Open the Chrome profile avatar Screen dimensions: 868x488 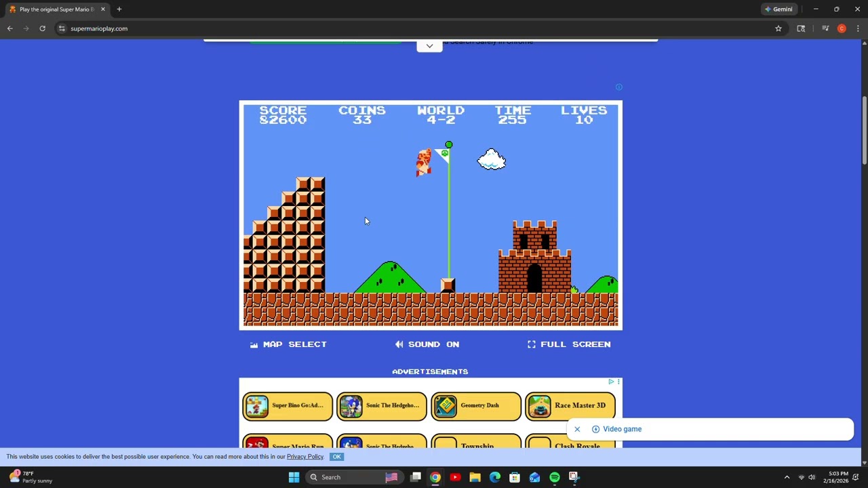pos(842,28)
